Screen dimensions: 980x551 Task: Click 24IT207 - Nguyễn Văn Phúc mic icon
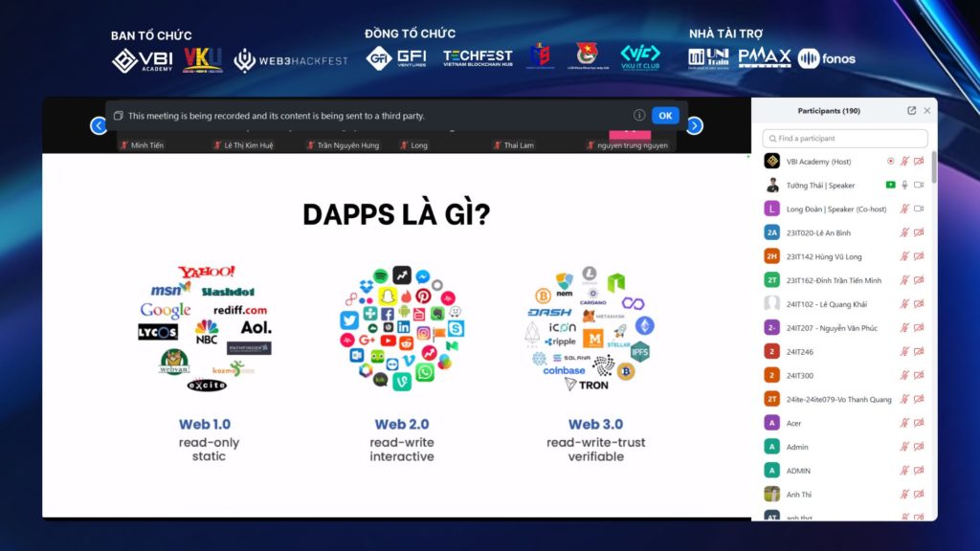(904, 327)
